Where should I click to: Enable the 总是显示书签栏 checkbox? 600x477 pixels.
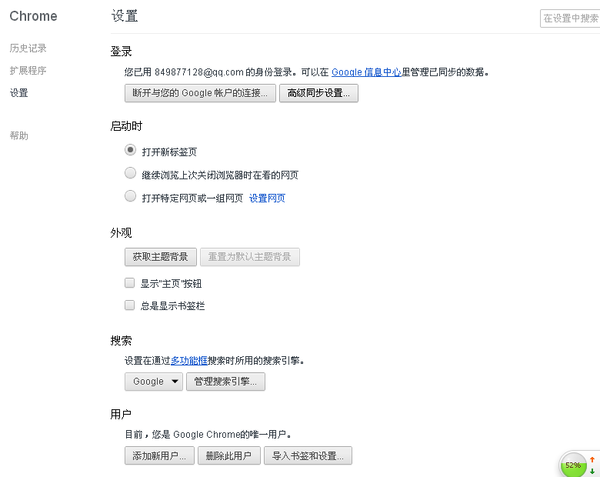[130, 305]
